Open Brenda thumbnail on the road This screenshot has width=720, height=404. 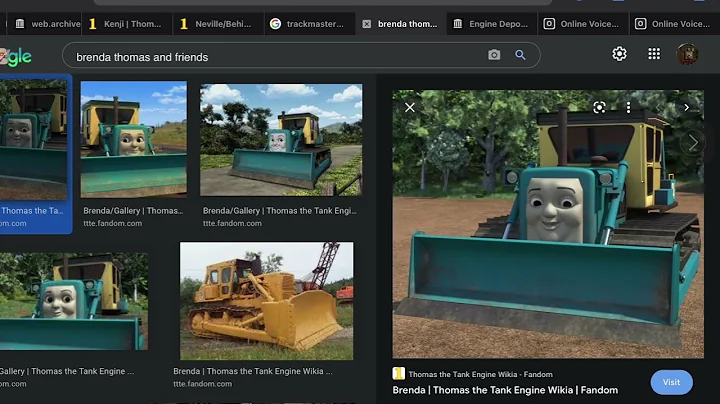pos(281,140)
